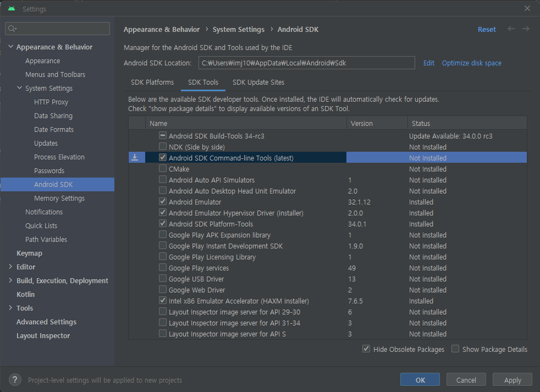Toggle Hide Obsolete Packages checkbox

(366, 349)
